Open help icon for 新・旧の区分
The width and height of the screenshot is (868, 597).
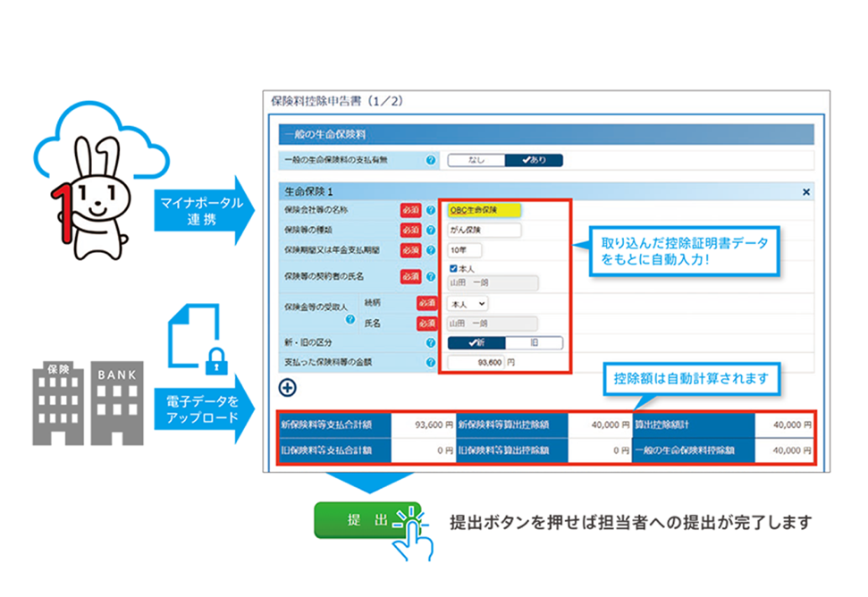coord(431,342)
